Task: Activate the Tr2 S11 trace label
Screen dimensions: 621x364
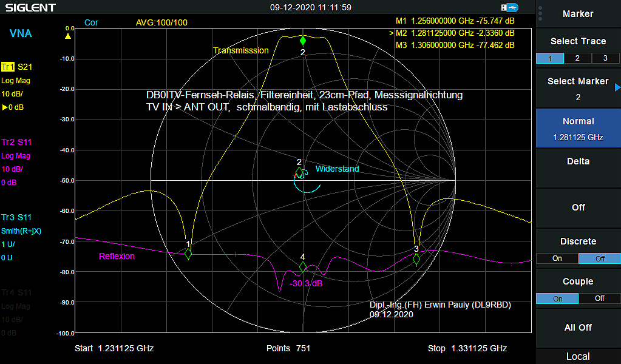Action: tap(16, 142)
